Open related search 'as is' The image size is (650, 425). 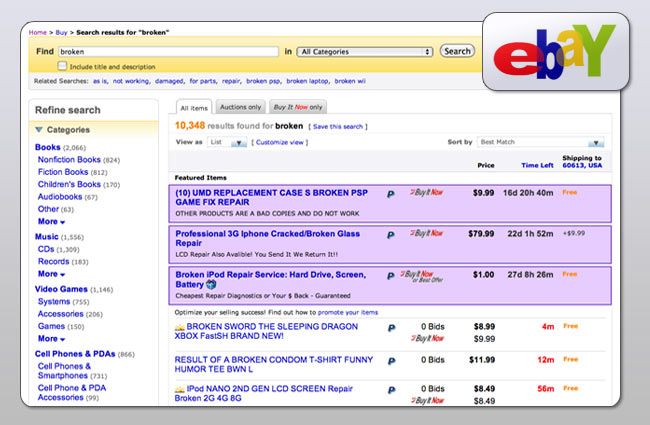pos(100,81)
